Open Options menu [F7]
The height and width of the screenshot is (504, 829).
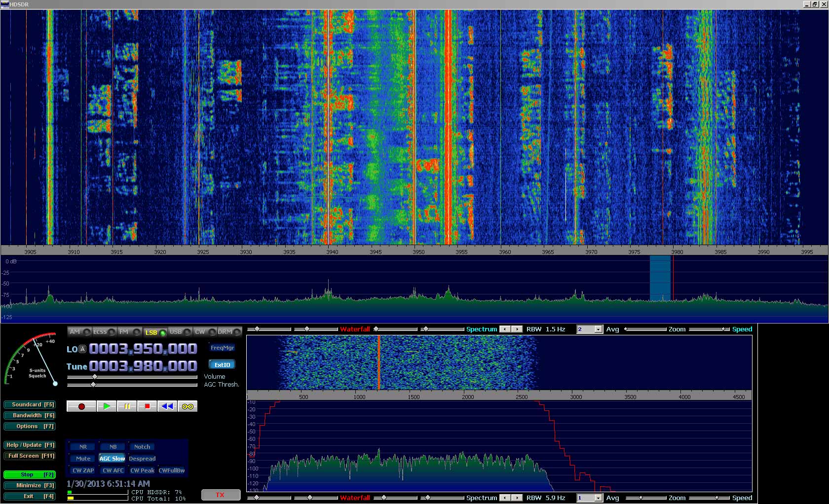point(30,426)
